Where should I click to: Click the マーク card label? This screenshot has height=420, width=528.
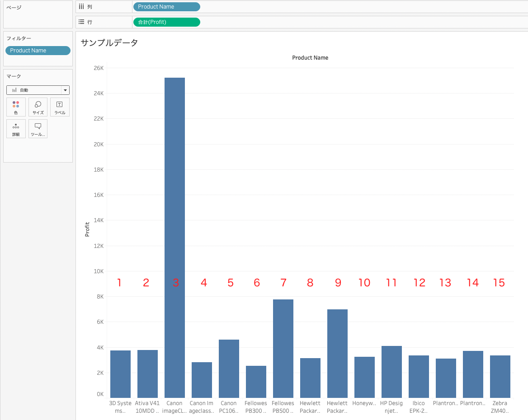[x=14, y=76]
